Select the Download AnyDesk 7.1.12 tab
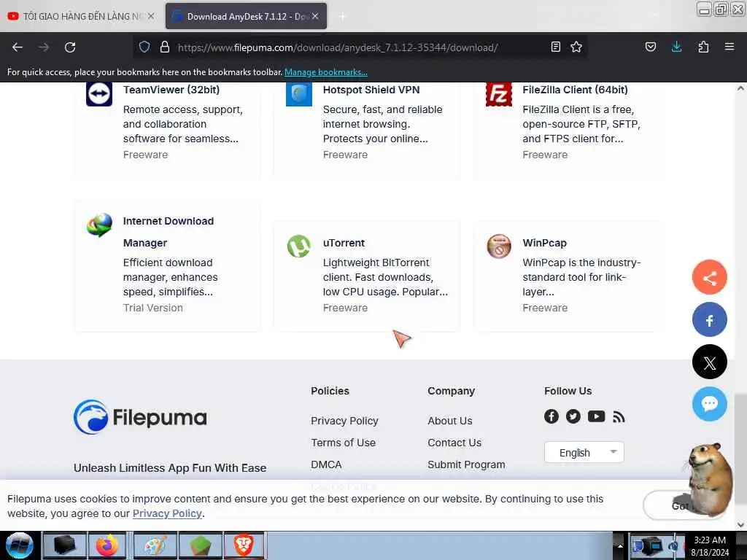Viewport: 747px width, 560px height. [x=246, y=16]
